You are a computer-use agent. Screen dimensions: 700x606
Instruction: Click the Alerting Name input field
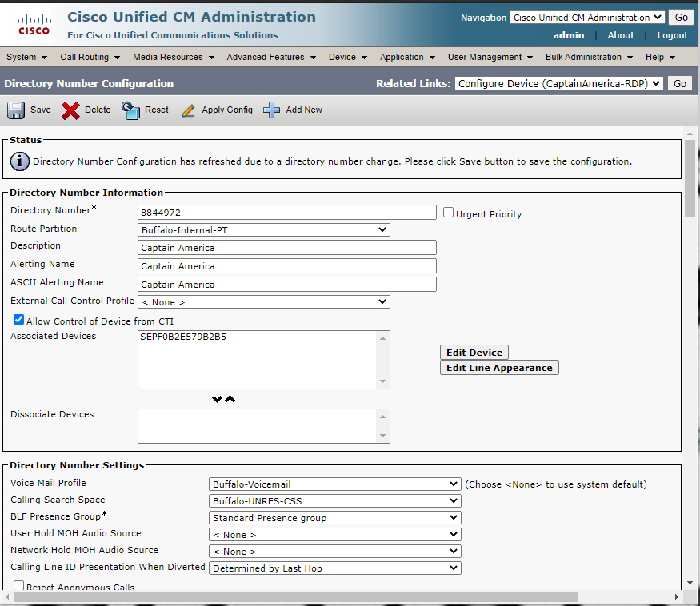click(x=287, y=266)
